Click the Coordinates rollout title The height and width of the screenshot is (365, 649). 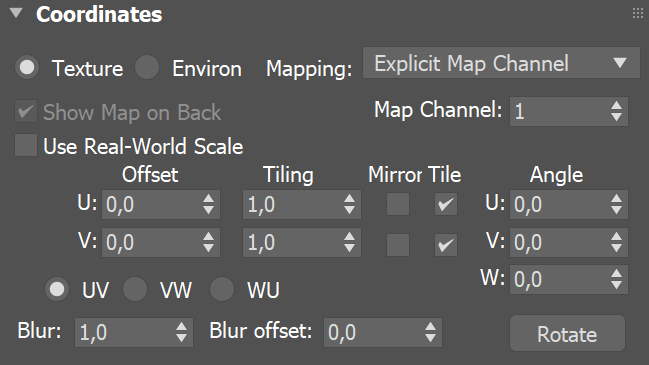(99, 14)
